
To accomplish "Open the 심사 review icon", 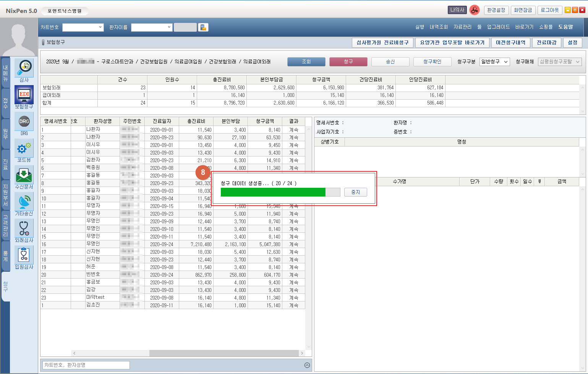I will [24, 68].
